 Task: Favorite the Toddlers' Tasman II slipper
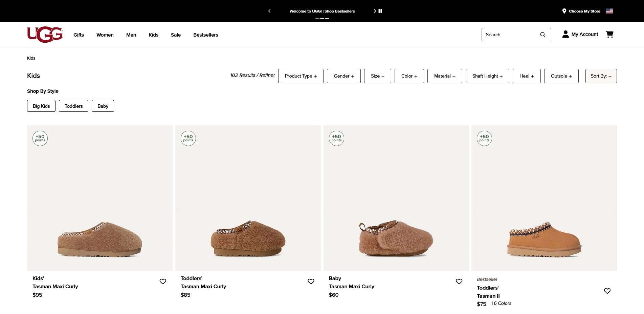tap(607, 291)
